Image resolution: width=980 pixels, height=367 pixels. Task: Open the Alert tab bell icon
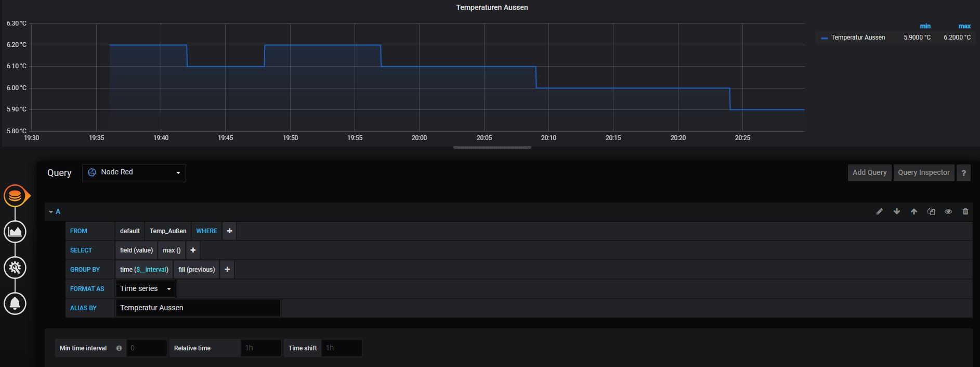pyautogui.click(x=15, y=303)
